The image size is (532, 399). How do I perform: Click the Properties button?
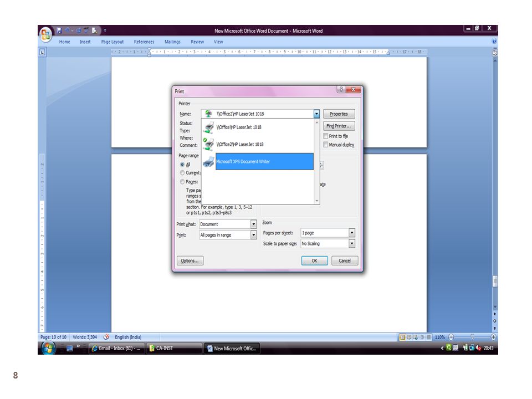(339, 114)
